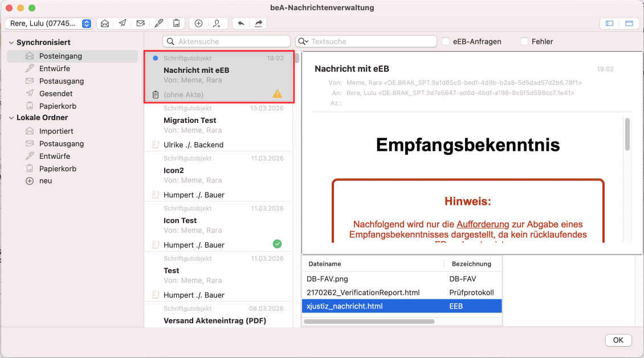This screenshot has height=358, width=644.
Task: Click the add person icon
Action: point(217,23)
